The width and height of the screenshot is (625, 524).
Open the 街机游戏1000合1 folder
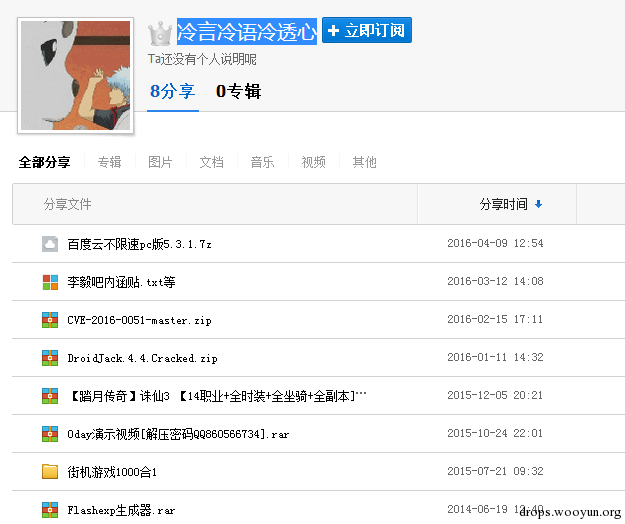point(112,472)
